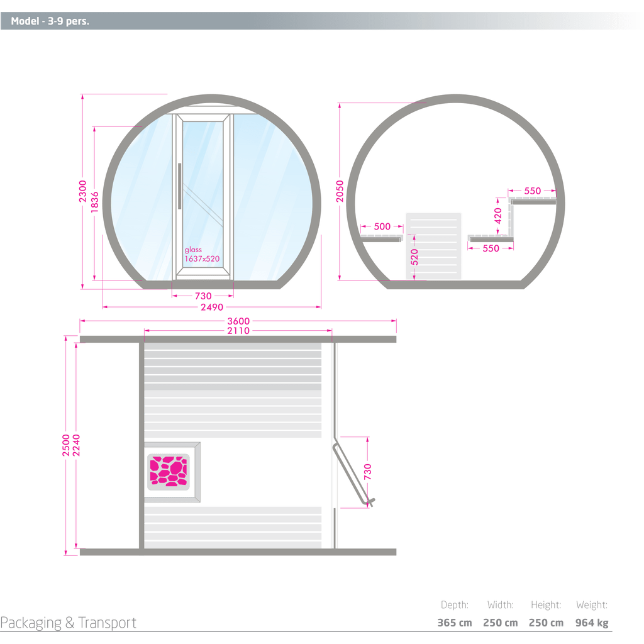The image size is (644, 644).
Task: Click the large top bench in floor plan
Action: (x=233, y=390)
